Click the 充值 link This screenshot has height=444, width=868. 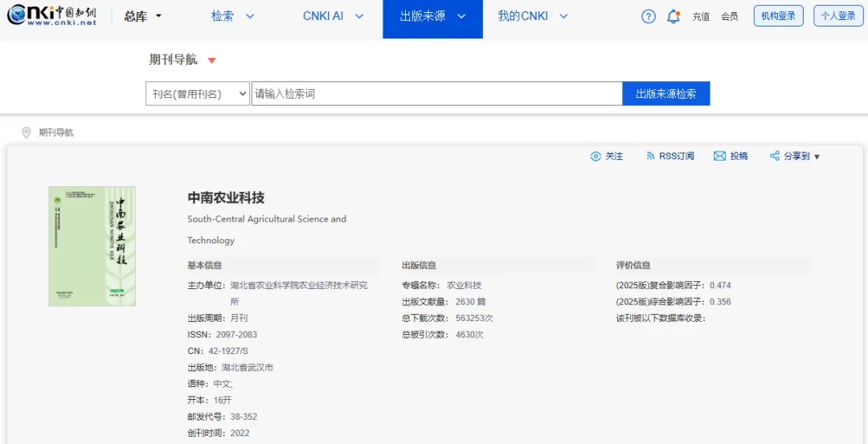(701, 17)
